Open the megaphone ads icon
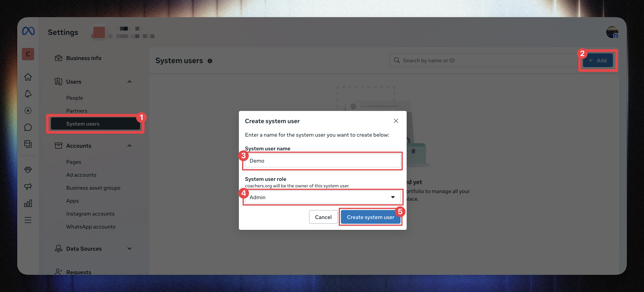The width and height of the screenshot is (644, 292). [28, 186]
